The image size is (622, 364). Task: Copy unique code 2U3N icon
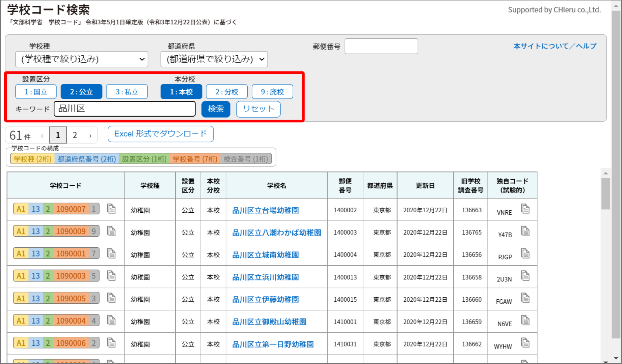[x=525, y=275]
